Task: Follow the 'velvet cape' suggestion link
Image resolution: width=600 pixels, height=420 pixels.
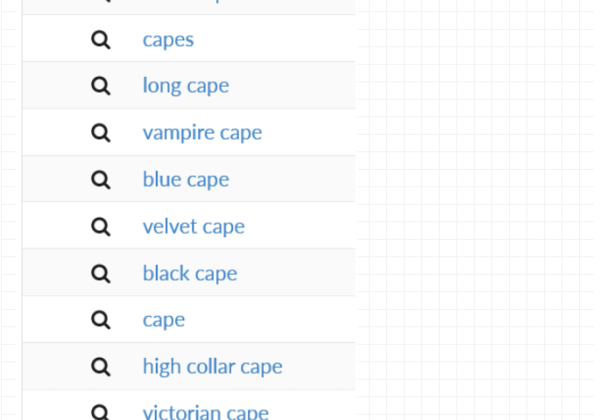Action: [194, 226]
